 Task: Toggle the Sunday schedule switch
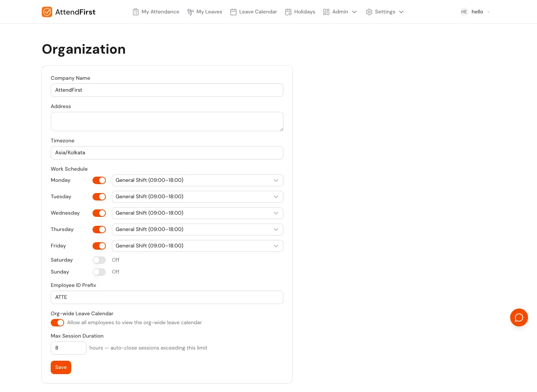pos(99,272)
